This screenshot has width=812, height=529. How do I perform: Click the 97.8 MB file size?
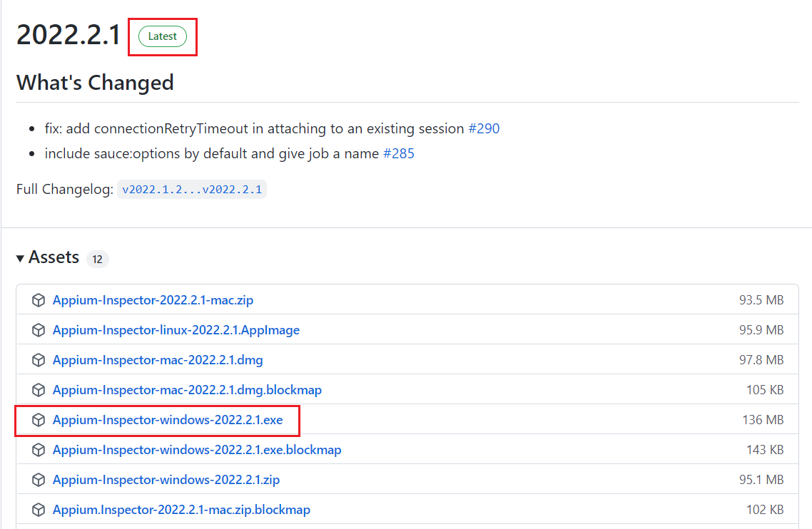pos(761,360)
